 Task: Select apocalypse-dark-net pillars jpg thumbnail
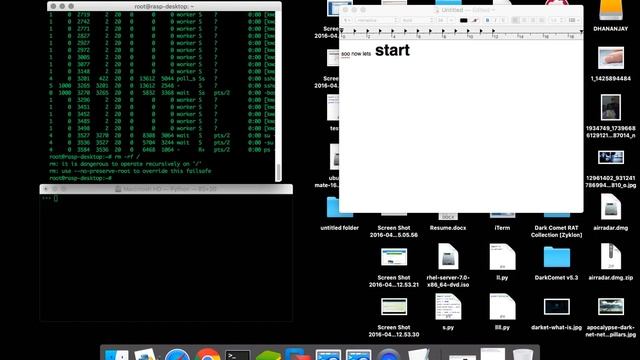point(611,307)
